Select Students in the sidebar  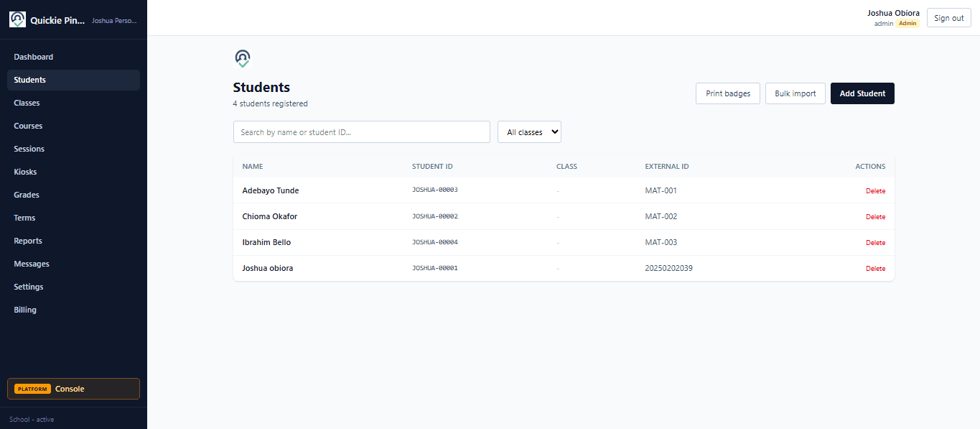coord(73,80)
